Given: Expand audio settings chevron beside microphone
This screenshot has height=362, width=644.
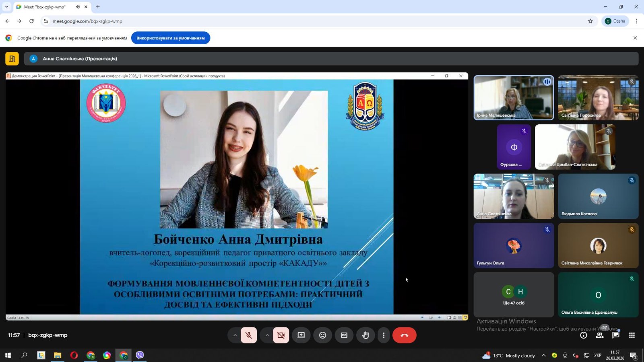Looking at the screenshot, I should [235, 335].
